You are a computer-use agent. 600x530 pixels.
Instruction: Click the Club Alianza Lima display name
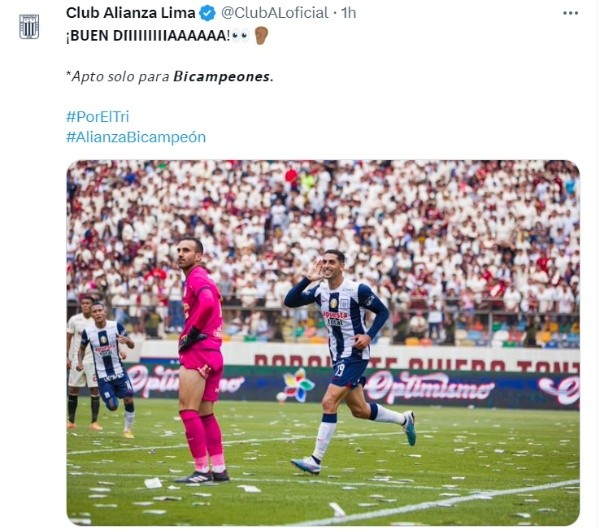pyautogui.click(x=130, y=13)
